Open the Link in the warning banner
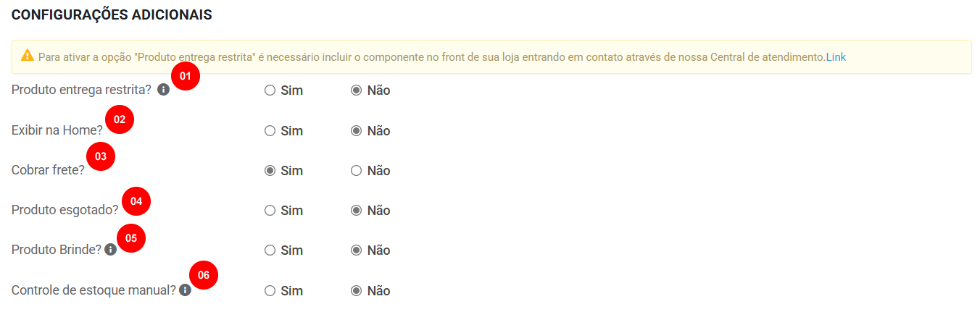The width and height of the screenshot is (980, 312). coord(836,56)
